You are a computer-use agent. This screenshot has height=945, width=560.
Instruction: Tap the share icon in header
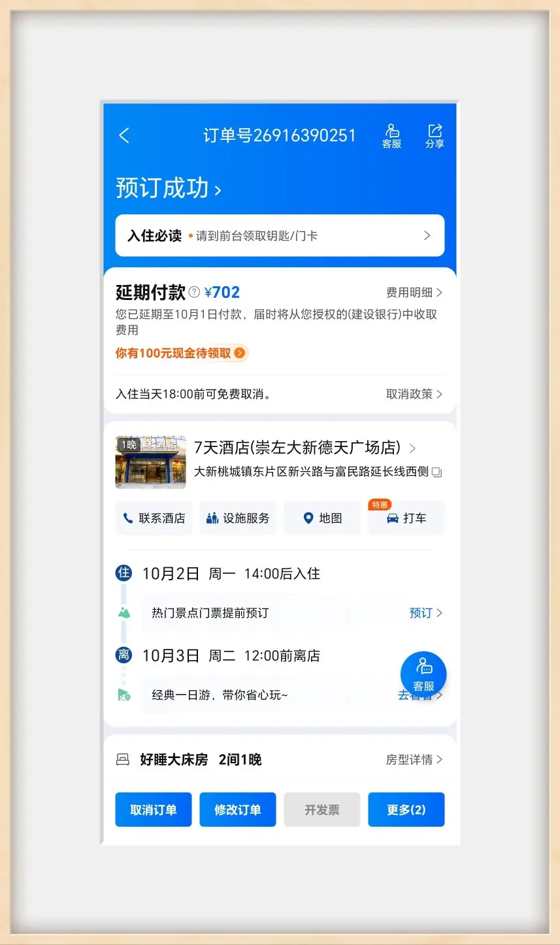pyautogui.click(x=435, y=136)
